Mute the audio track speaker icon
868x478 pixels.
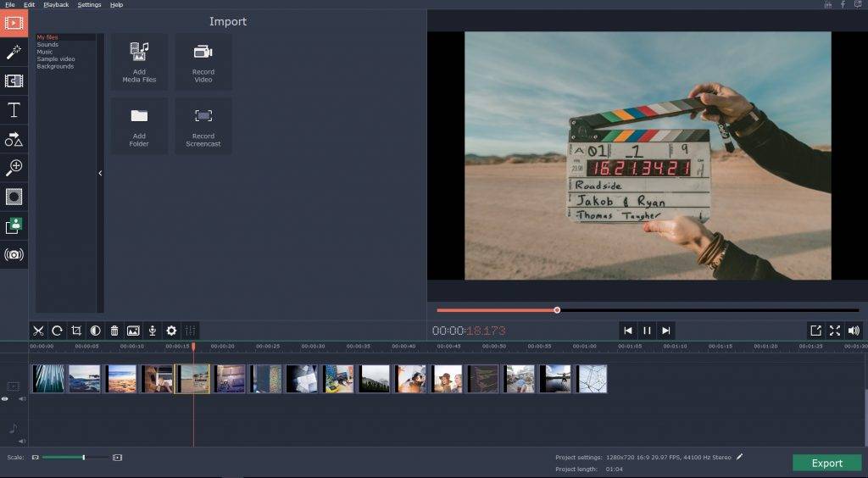22,441
